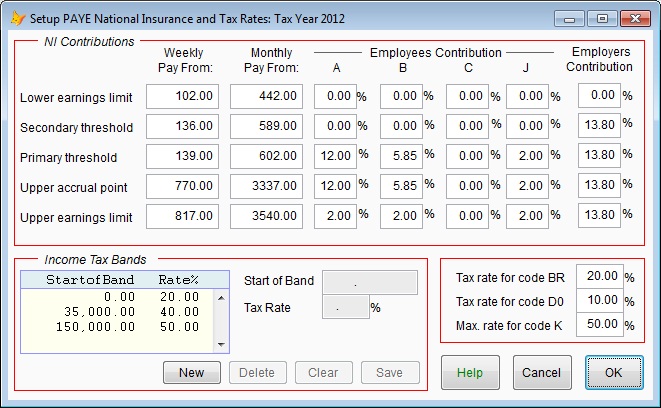Edit Lower earnings limit monthly pay 442.00
This screenshot has width=661, height=408.
(266, 96)
